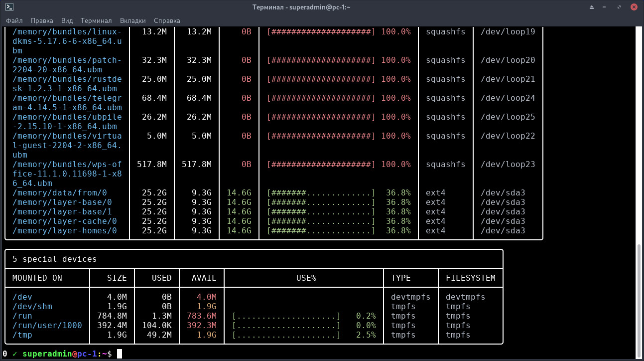
Task: Click the /memory/layer-homes/0 mount path
Action: click(x=65, y=230)
